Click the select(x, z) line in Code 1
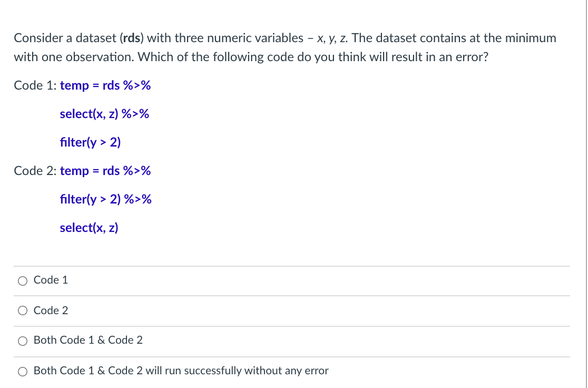588x388 pixels. [104, 114]
